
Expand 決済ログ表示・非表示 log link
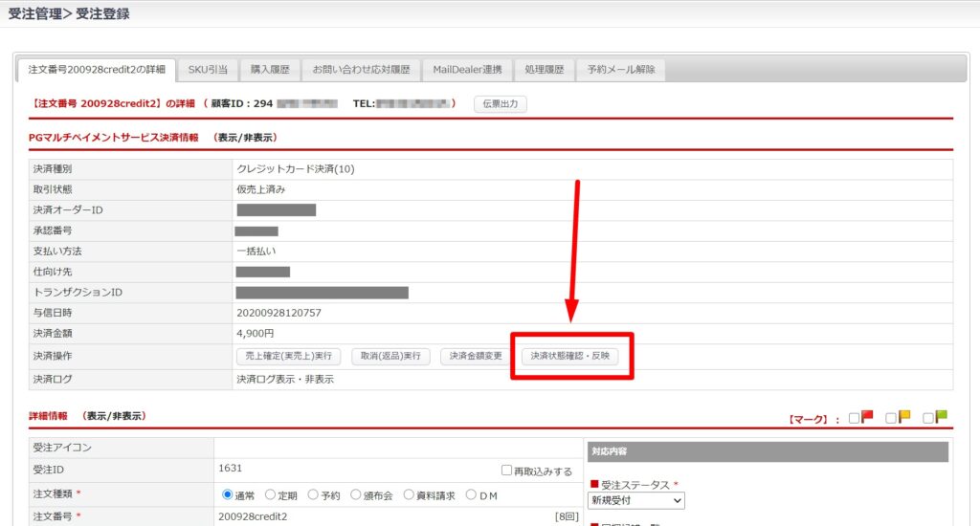click(285, 379)
